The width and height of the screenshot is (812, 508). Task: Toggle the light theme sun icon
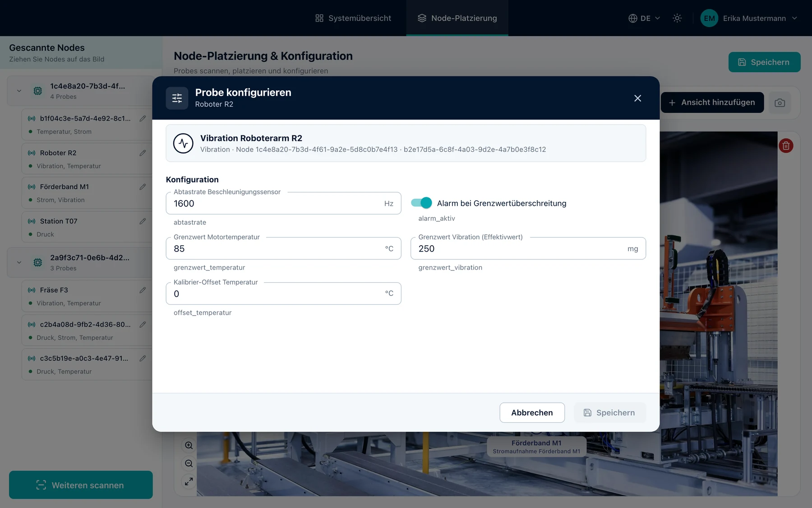(x=677, y=18)
